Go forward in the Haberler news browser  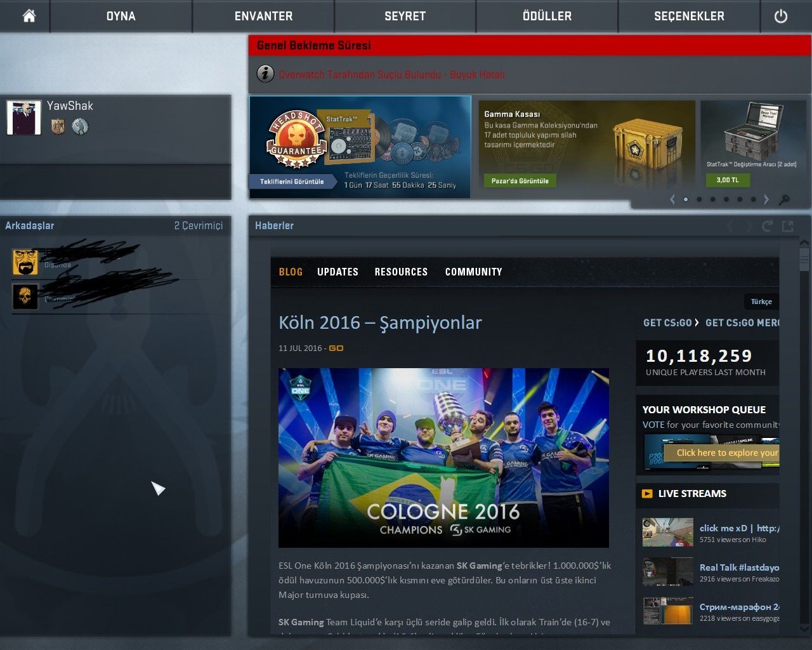pyautogui.click(x=749, y=226)
